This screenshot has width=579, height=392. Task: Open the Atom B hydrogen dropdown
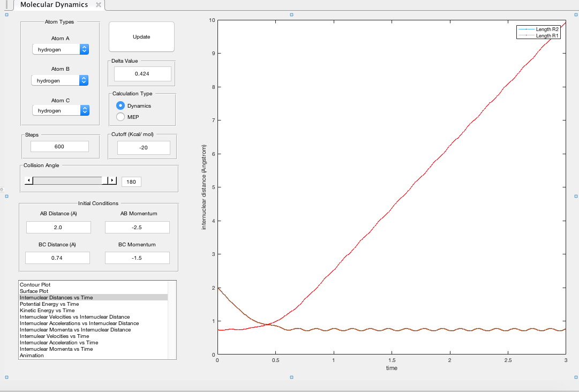click(60, 80)
